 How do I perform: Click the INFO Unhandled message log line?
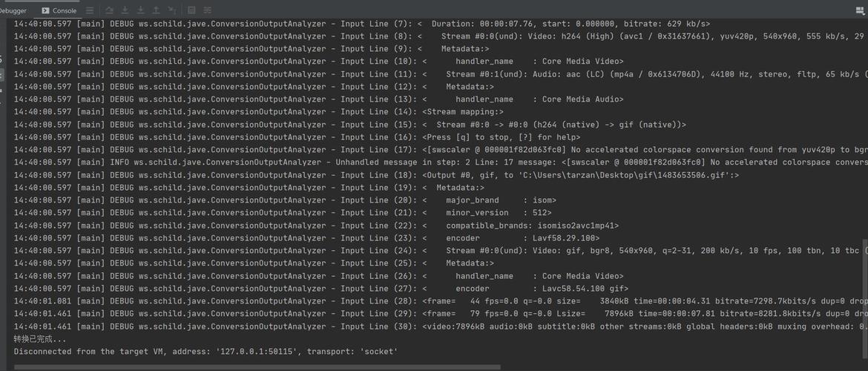(440, 162)
